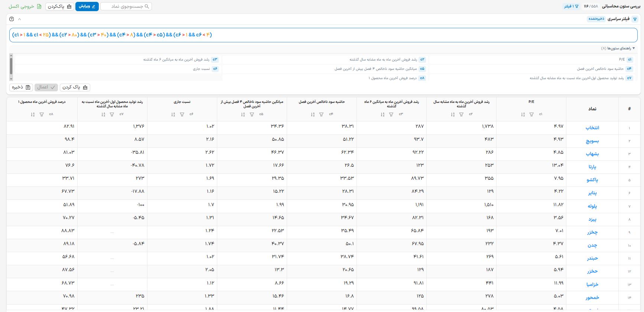Sort column c5 average gross margin
644x312 pixels.
pyautogui.click(x=243, y=114)
